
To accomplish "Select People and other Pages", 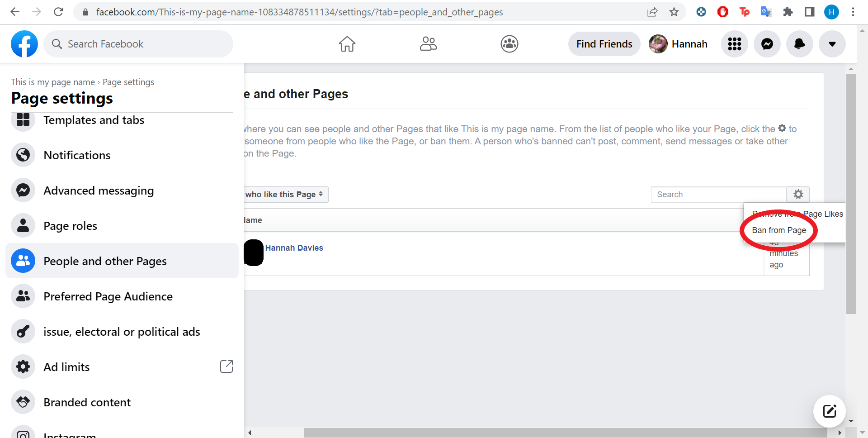I will point(122,261).
